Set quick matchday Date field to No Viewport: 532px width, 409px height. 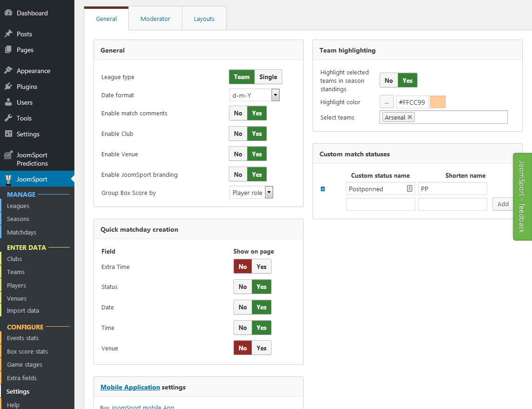click(243, 307)
